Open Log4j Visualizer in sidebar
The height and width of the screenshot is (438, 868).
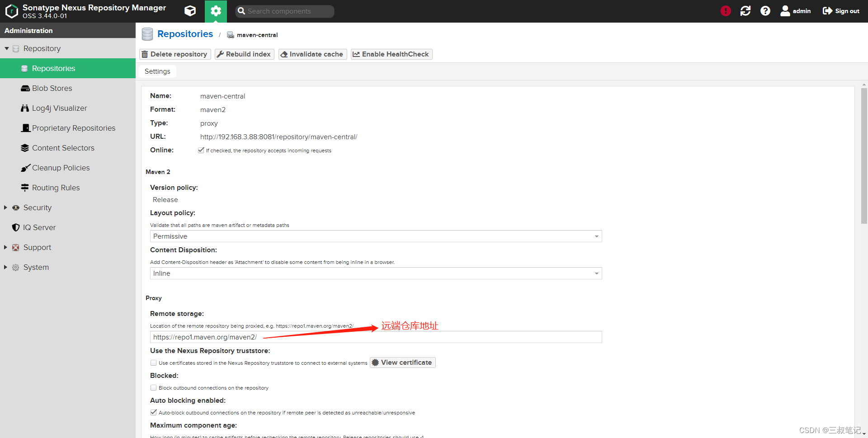click(x=68, y=108)
